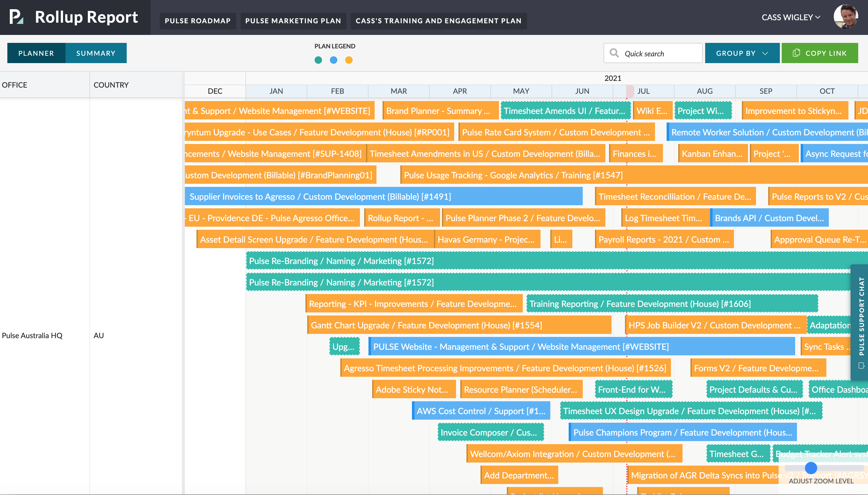Open Asset Detail Screen Upgrade bar

316,239
